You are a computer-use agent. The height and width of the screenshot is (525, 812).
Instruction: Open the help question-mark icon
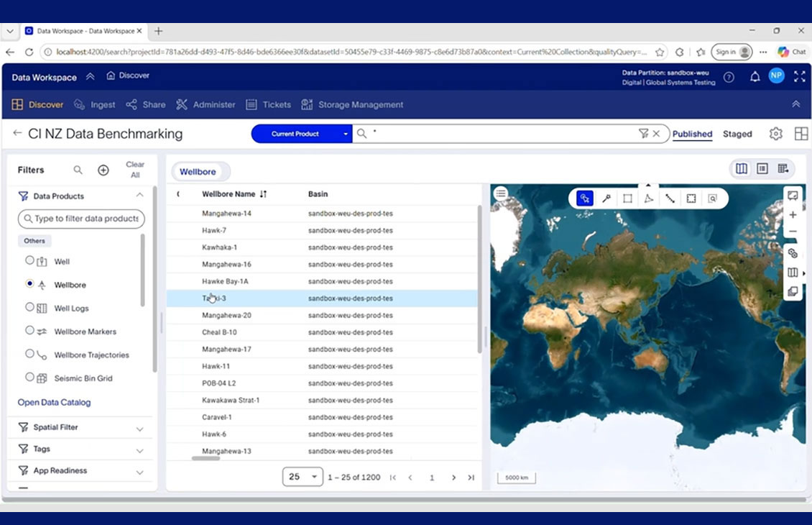[x=729, y=77]
